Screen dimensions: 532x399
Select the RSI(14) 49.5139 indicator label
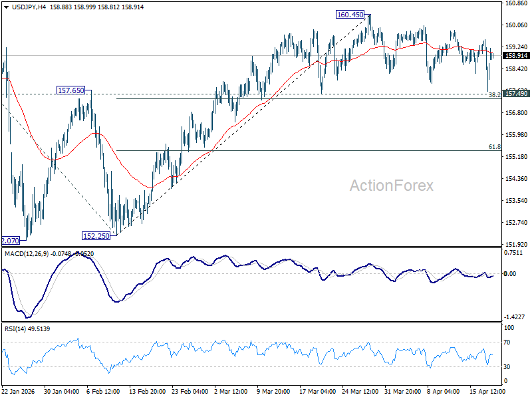click(x=28, y=328)
